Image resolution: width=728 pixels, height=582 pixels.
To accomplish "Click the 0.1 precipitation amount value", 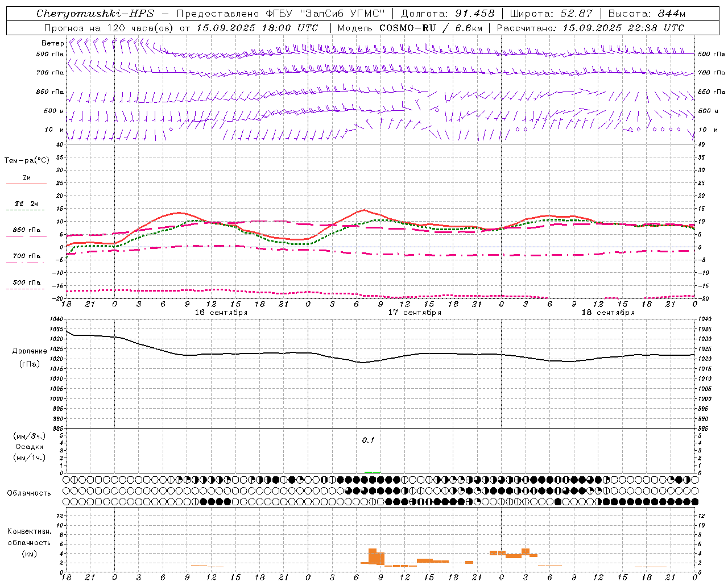I will coord(368,440).
